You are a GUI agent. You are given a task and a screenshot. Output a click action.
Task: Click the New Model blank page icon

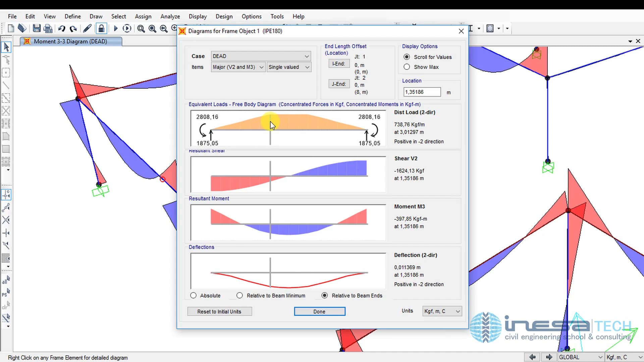tap(11, 28)
